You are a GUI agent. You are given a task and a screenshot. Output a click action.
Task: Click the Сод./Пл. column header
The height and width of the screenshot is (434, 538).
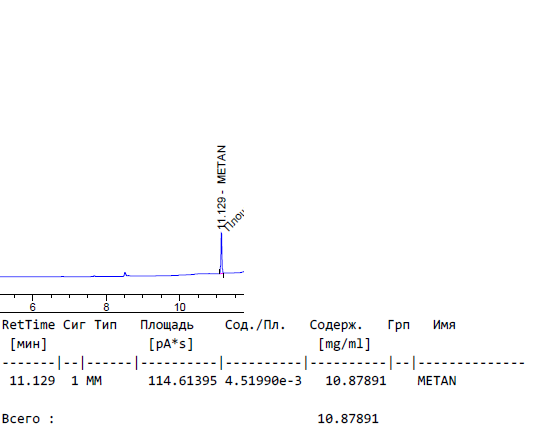(x=255, y=325)
